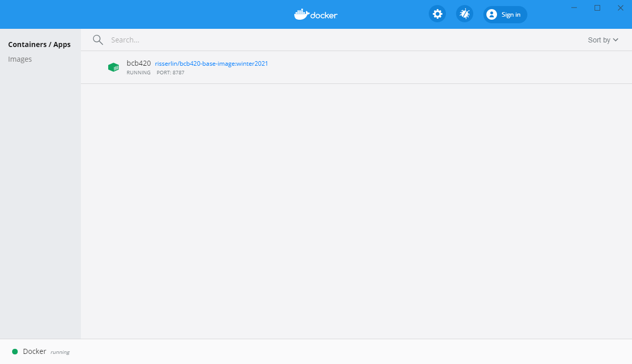Open the bcb420 container name
Screen dimensions: 632x364
pos(139,63)
